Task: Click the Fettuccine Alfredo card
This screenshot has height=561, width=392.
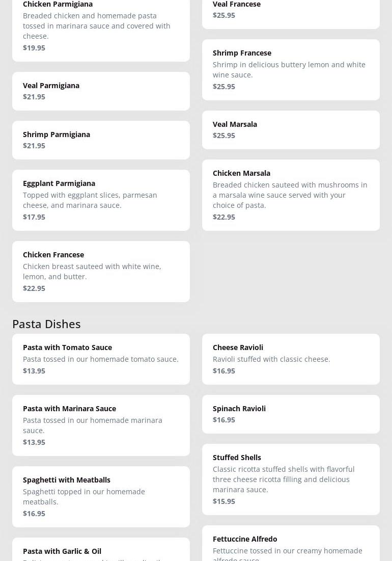Action: (x=291, y=544)
